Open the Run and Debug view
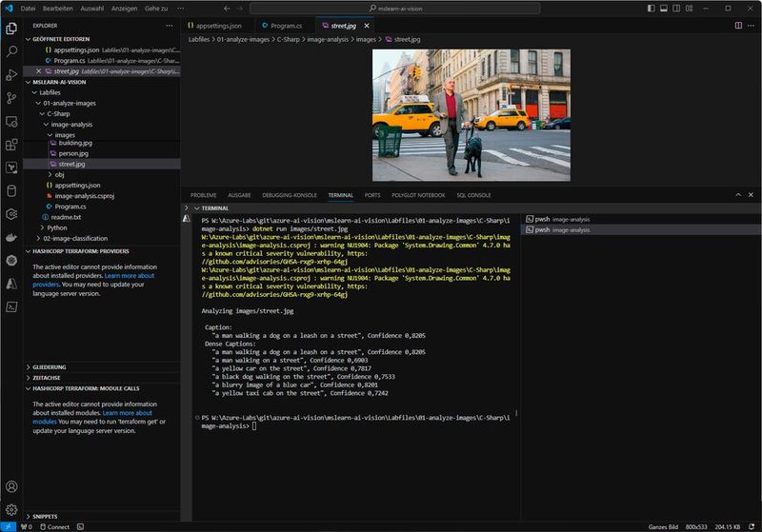Viewport: 762px width, 532px height. point(11,74)
